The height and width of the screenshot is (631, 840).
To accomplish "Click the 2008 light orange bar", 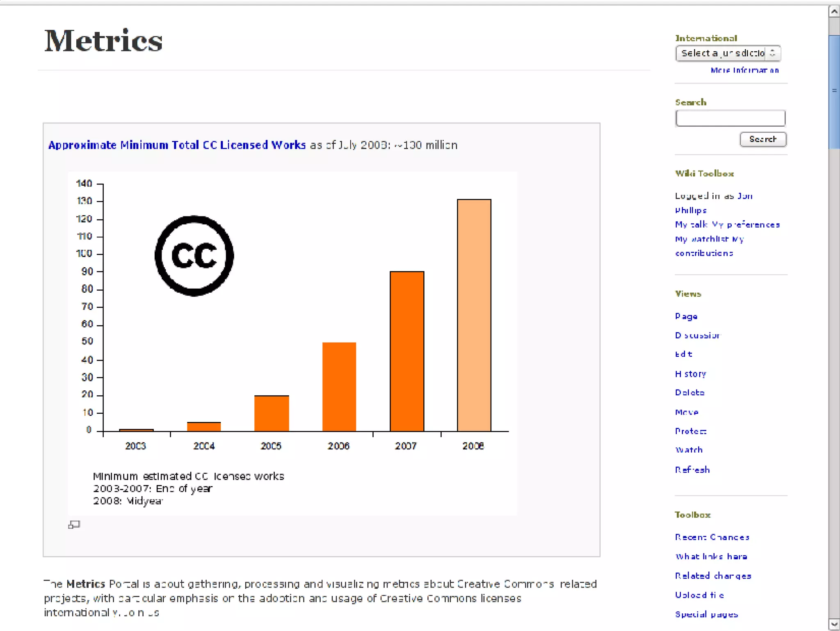I will point(474,315).
